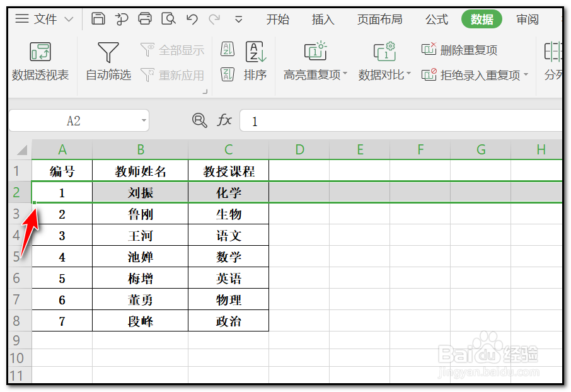571x392 pixels.
Task: Expand the File menu chevron
Action: click(x=69, y=19)
